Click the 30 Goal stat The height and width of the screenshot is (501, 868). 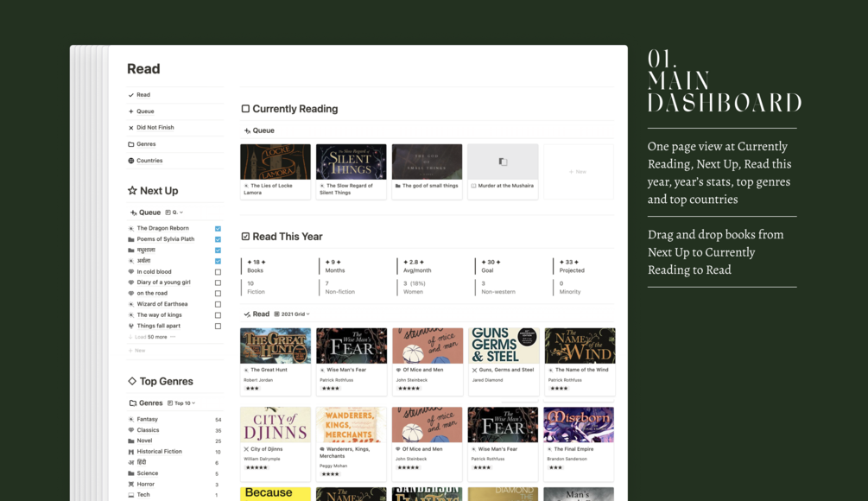(x=491, y=266)
